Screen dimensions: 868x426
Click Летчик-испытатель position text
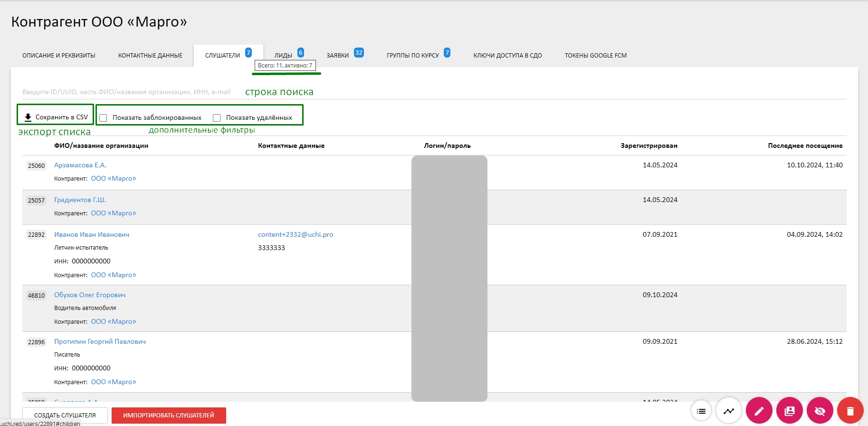(x=81, y=248)
